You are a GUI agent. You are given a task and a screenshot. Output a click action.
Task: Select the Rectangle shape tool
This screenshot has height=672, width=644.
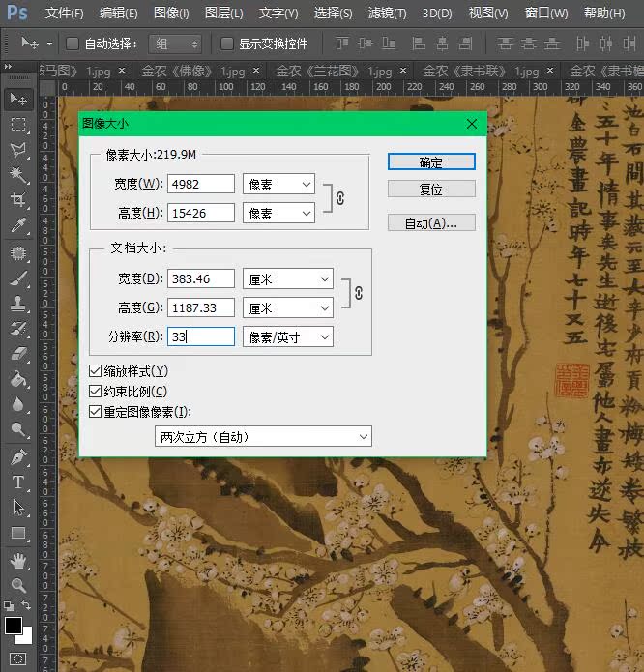[x=18, y=533]
